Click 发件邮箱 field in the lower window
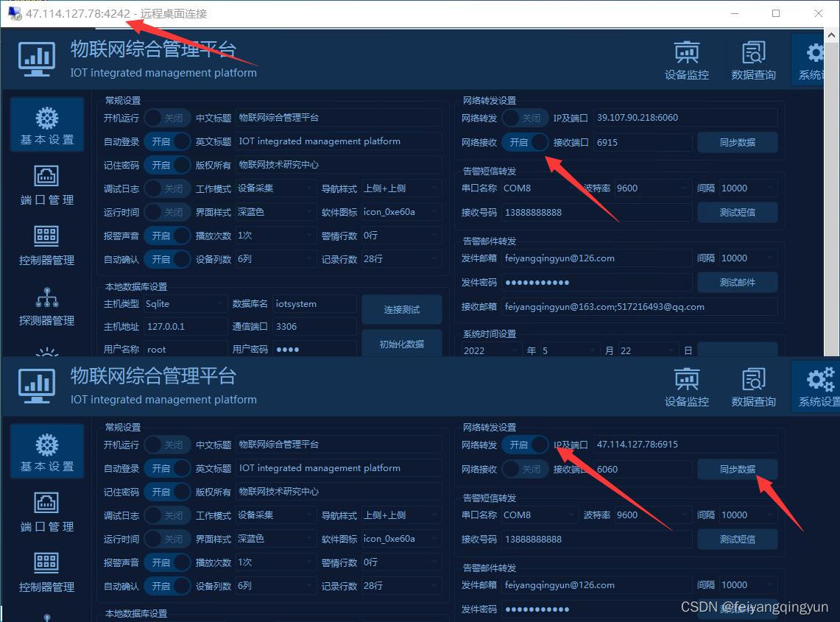Viewport: 840px width, 622px height. point(596,585)
